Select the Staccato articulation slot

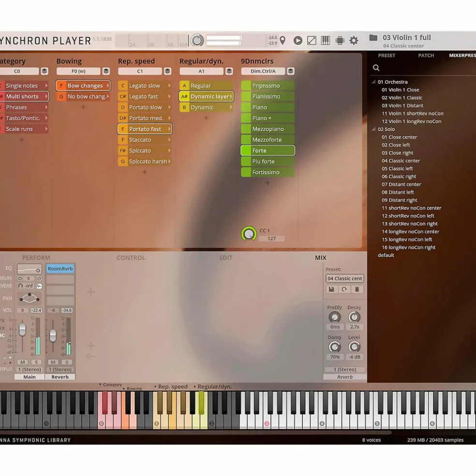click(145, 140)
